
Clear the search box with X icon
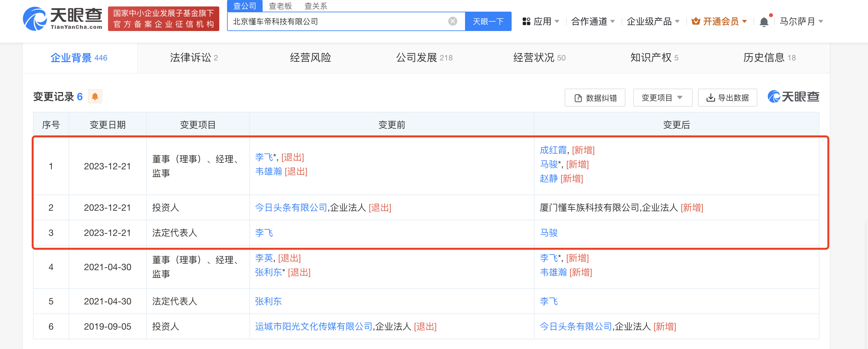[452, 22]
